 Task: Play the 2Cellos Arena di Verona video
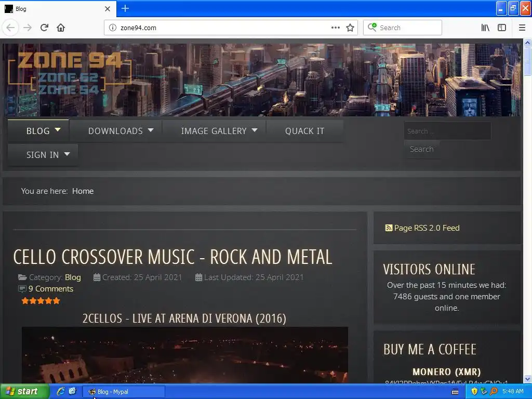click(185, 355)
